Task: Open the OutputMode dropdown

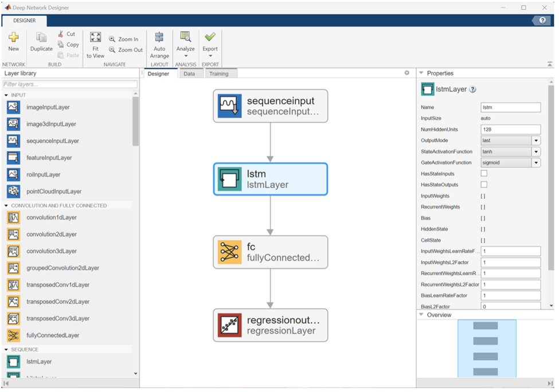Action: point(535,140)
